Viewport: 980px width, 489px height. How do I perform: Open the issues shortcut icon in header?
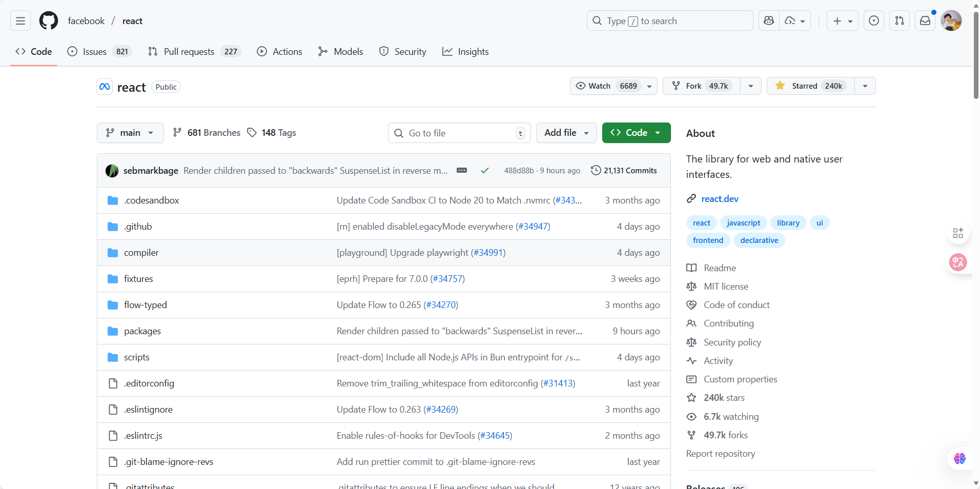[x=874, y=21]
